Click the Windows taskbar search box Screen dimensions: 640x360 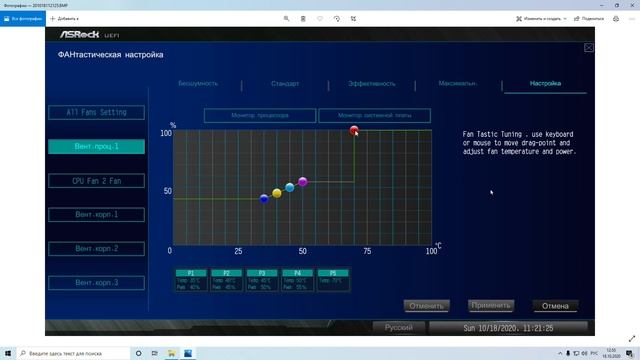pos(73,353)
